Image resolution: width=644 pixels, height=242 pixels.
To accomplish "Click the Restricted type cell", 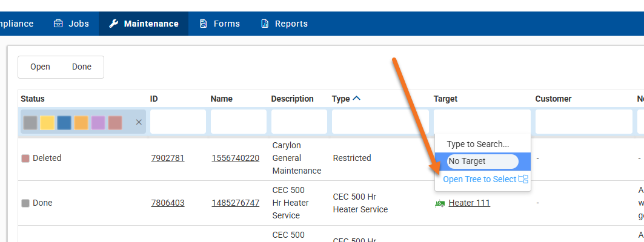I will (352, 158).
